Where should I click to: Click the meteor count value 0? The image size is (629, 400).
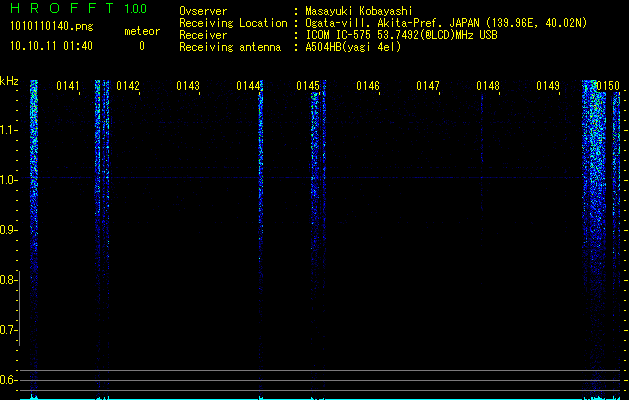142,46
